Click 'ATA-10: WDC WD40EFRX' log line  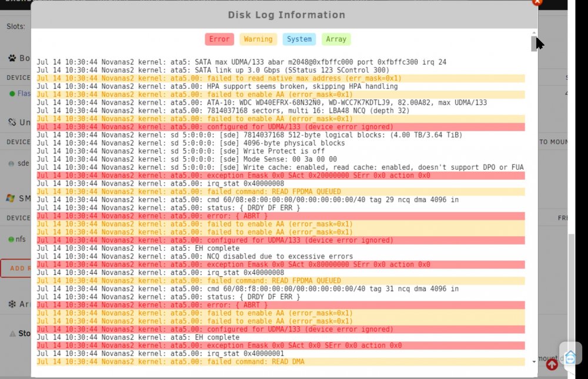tap(262, 102)
